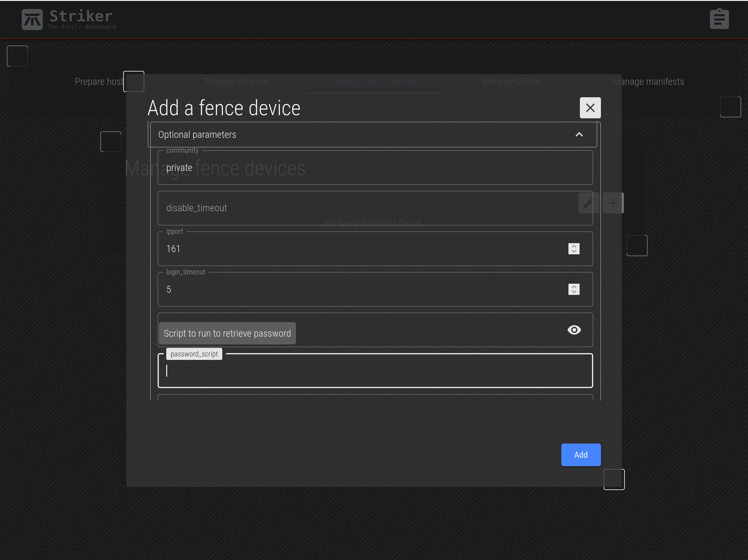This screenshot has height=560, width=748.
Task: Click the ipport number stepper arrows
Action: (573, 249)
